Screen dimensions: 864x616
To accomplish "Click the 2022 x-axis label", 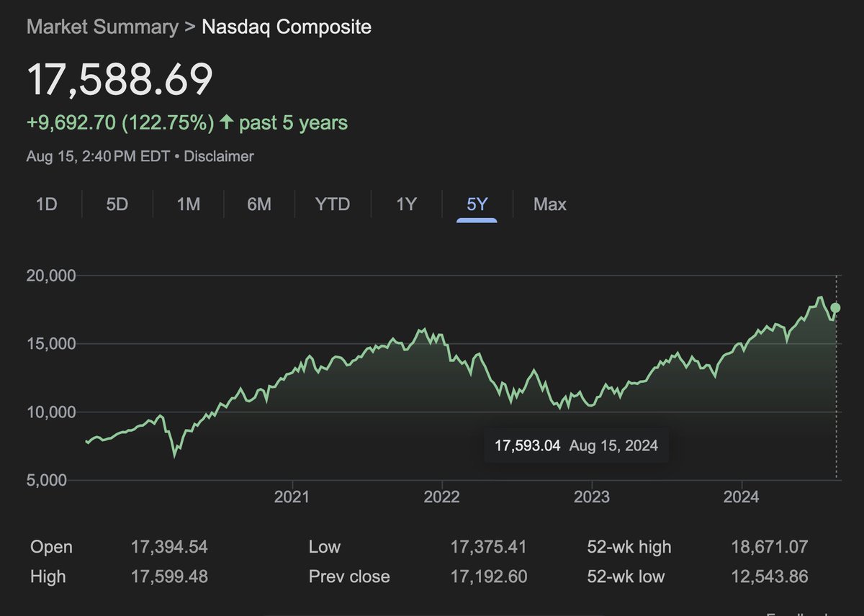I will [441, 497].
